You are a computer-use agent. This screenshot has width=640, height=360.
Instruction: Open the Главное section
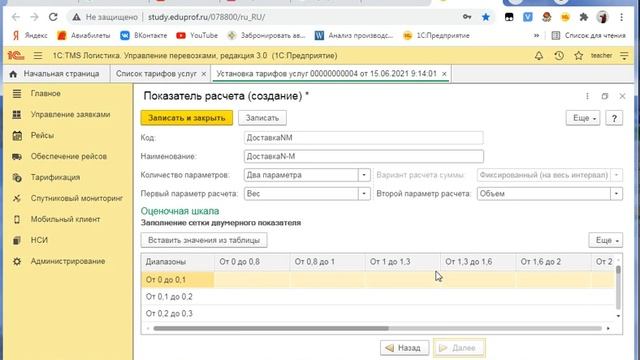pyautogui.click(x=46, y=93)
